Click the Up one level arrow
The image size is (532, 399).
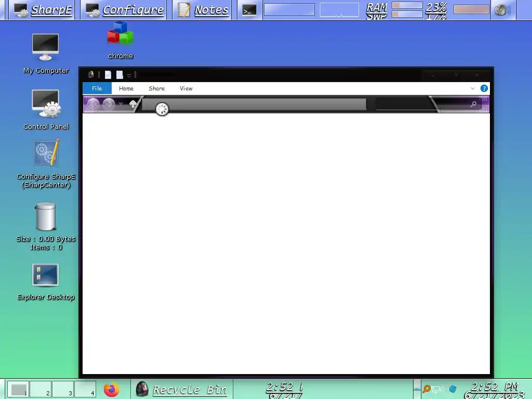[x=132, y=104]
